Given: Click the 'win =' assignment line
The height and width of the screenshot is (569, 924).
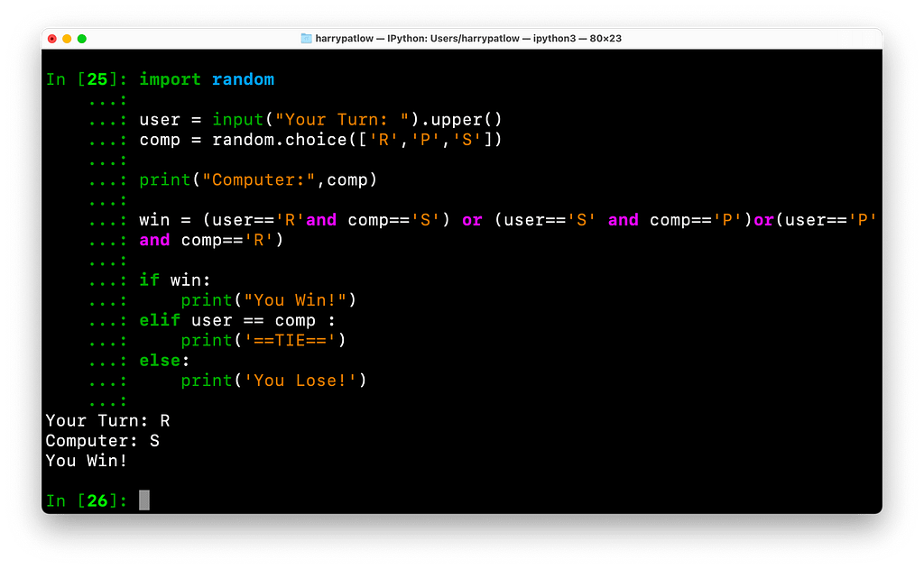Looking at the screenshot, I should (507, 220).
